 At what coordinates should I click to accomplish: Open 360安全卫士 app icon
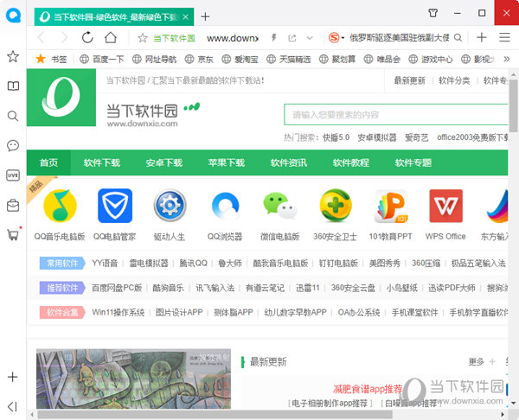point(336,206)
